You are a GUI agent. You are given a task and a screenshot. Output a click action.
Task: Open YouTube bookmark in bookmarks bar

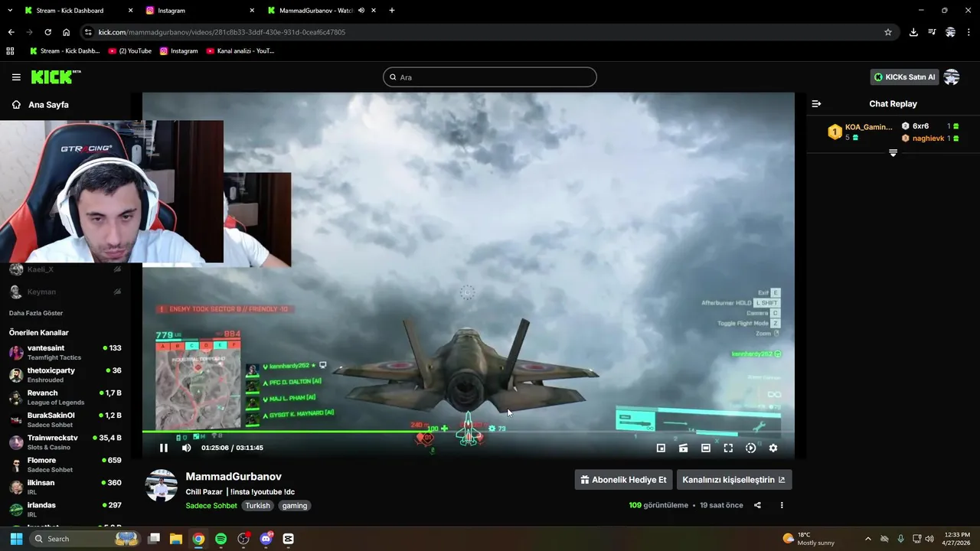point(130,51)
